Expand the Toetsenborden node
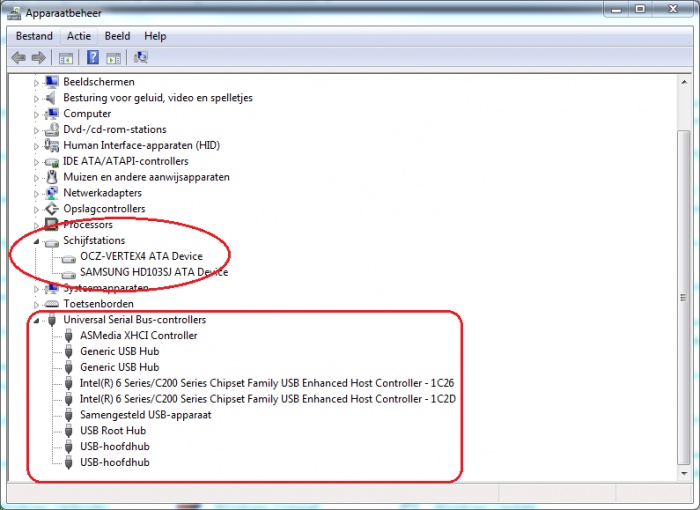The width and height of the screenshot is (700, 510). pyautogui.click(x=37, y=305)
